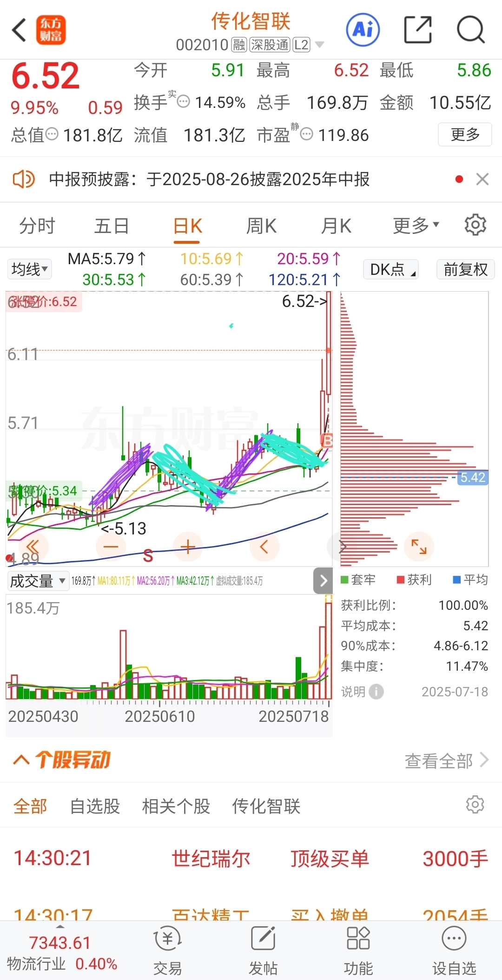
Task: Open the 前复权 adjustment selector
Action: point(465,269)
